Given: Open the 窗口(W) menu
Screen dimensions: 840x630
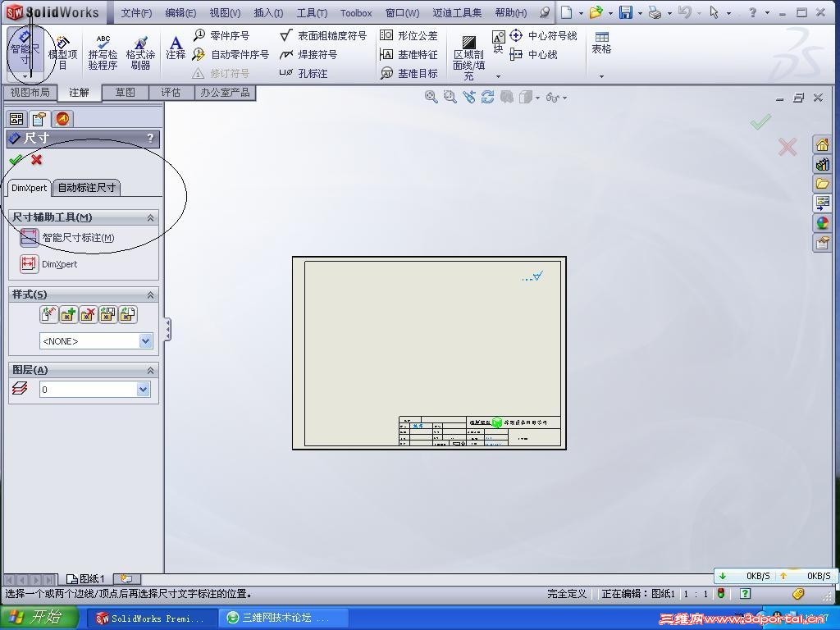Looking at the screenshot, I should tap(402, 12).
